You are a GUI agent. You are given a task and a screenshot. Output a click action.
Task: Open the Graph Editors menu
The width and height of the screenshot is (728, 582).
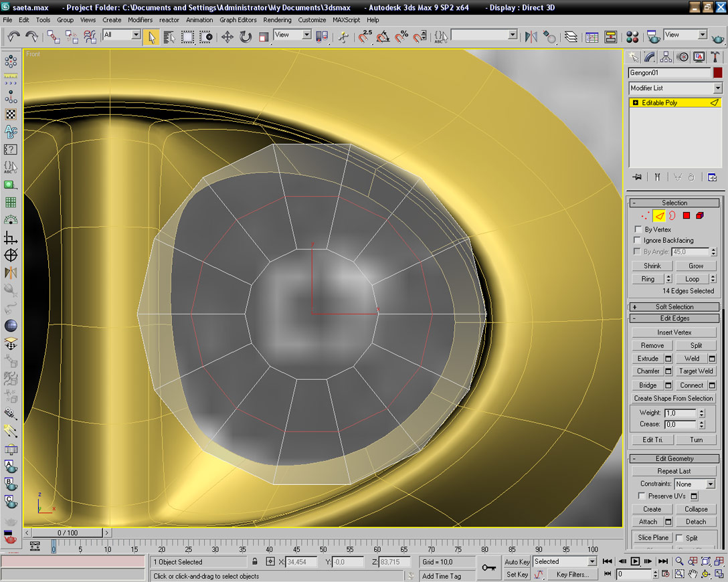coord(238,20)
